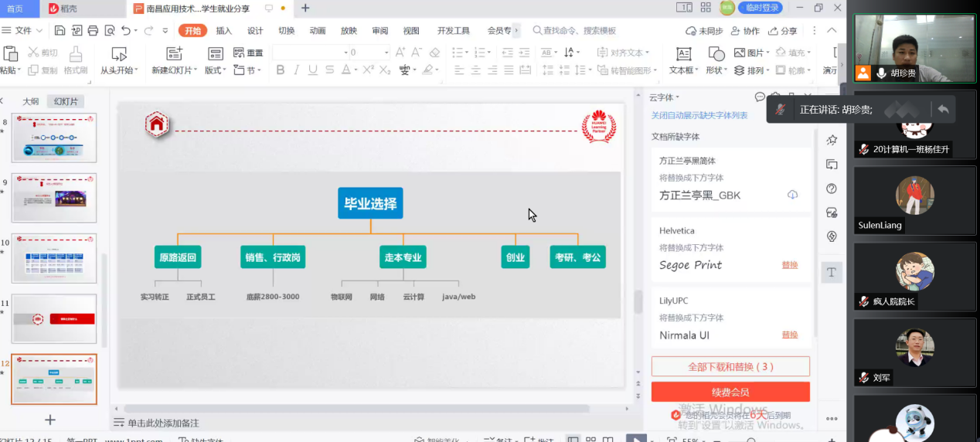Switch to the 大纲 outline tab
Viewport: 980px width, 442px height.
click(30, 101)
